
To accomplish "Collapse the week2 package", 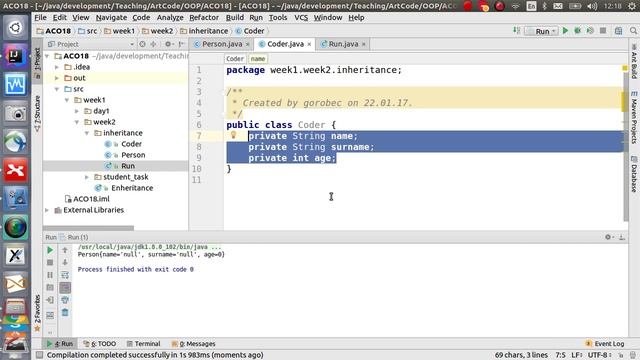I will pos(77,122).
